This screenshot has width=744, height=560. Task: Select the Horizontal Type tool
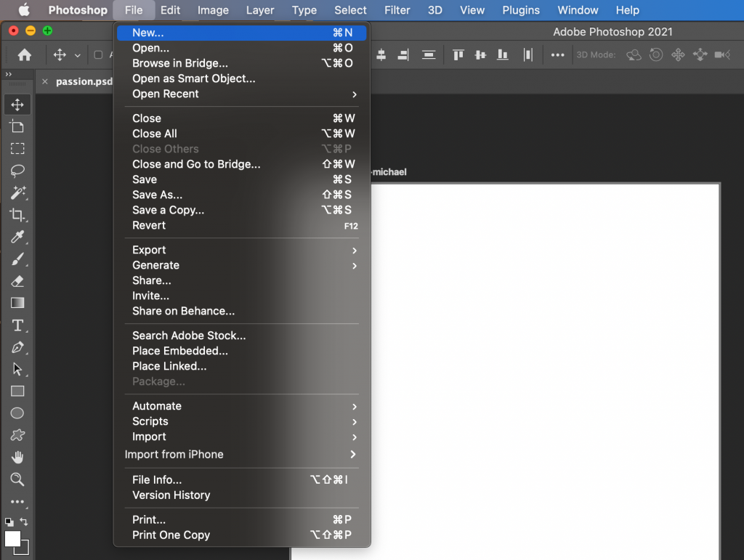[x=17, y=325]
